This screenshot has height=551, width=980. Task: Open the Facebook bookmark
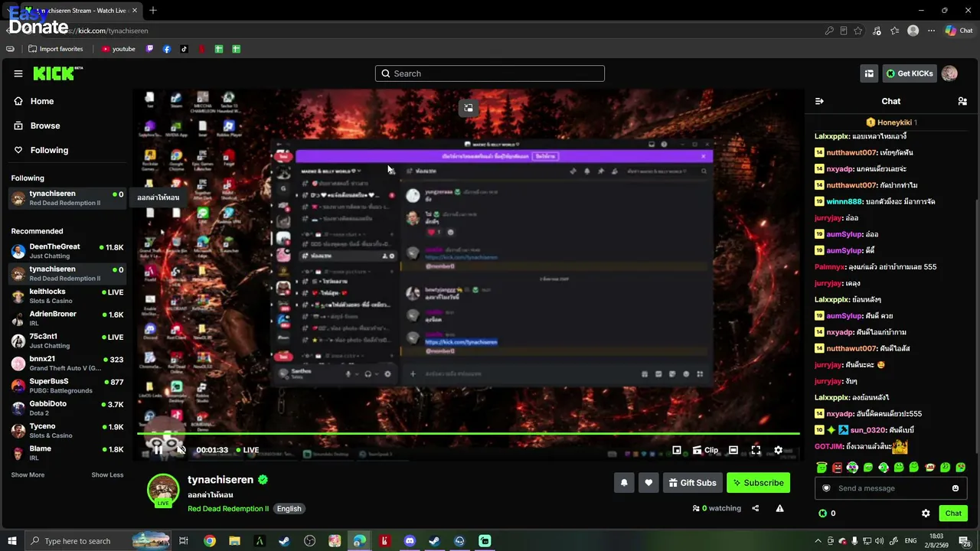[167, 49]
